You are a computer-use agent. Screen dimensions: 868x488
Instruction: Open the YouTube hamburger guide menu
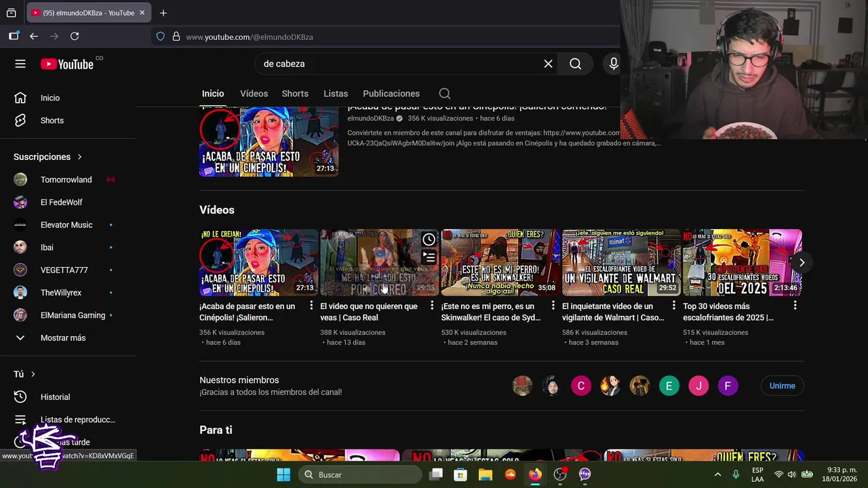point(20,64)
